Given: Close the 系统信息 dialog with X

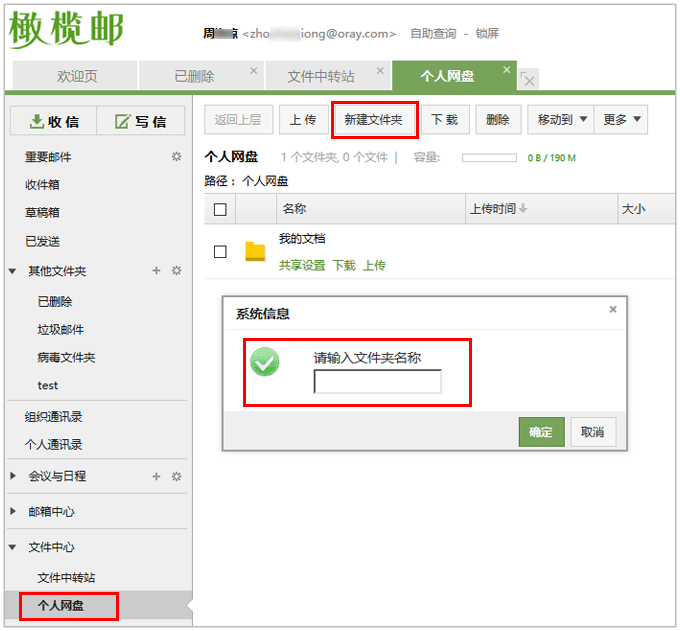Looking at the screenshot, I should click(613, 310).
